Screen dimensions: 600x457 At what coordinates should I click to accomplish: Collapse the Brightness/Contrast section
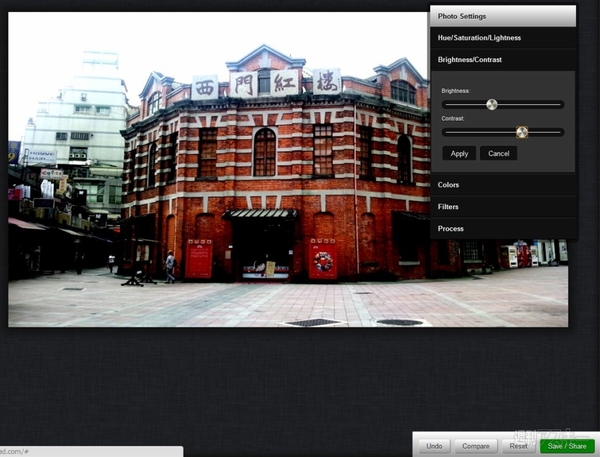click(x=503, y=60)
